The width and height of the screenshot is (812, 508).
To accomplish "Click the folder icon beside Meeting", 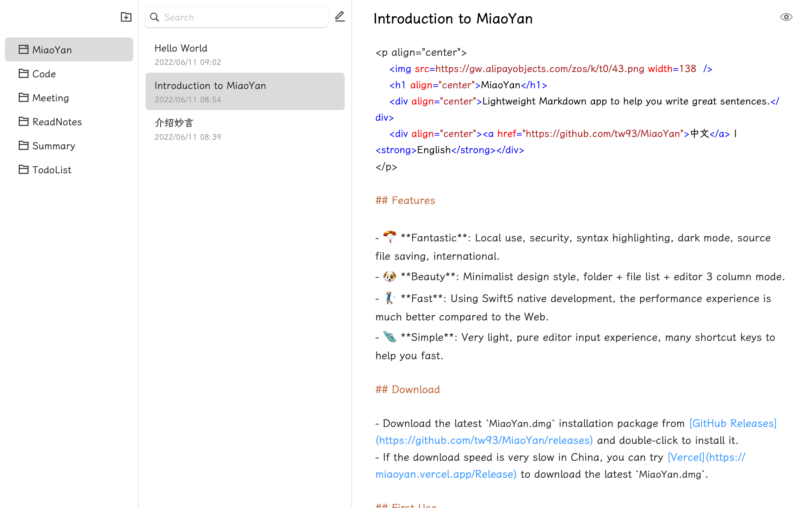I will (x=24, y=97).
